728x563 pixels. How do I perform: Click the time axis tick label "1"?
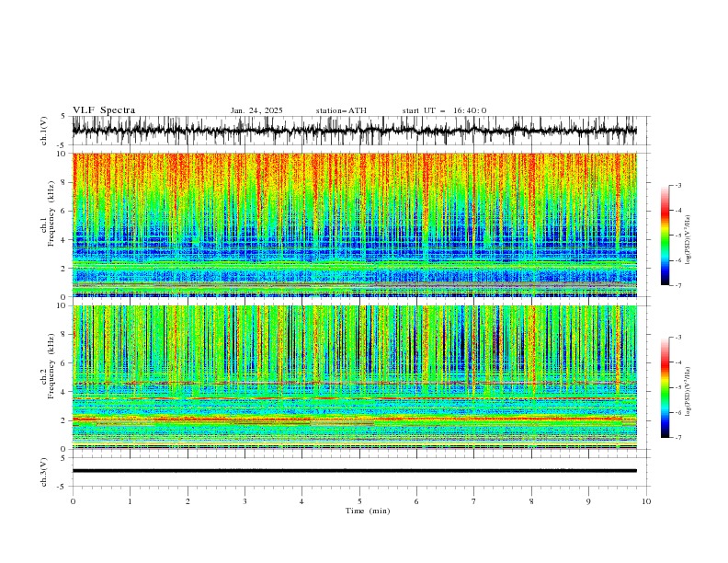pyautogui.click(x=130, y=501)
